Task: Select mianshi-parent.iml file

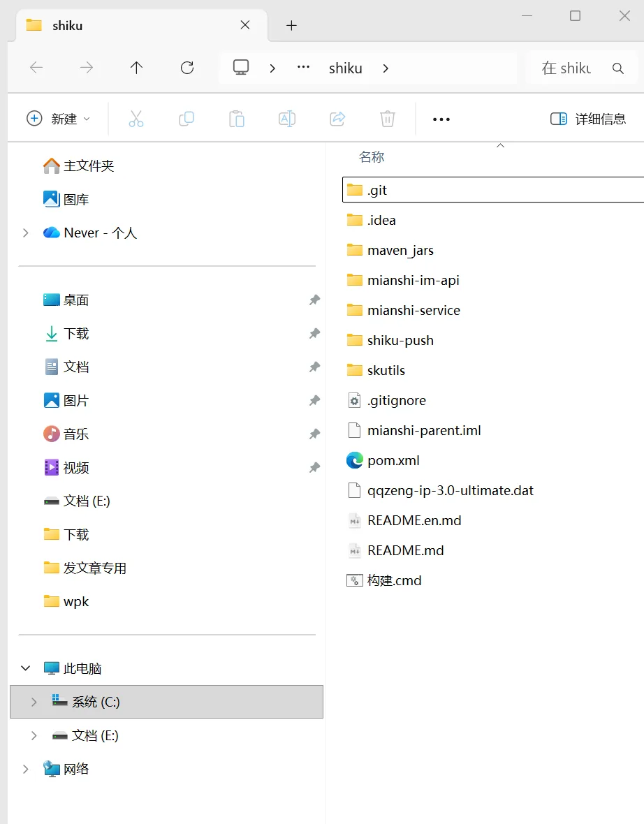Action: coord(414,430)
